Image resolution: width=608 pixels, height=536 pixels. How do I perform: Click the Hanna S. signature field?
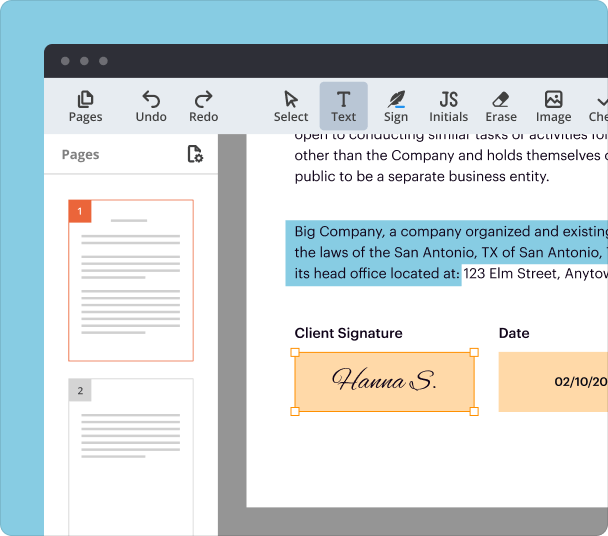point(384,381)
